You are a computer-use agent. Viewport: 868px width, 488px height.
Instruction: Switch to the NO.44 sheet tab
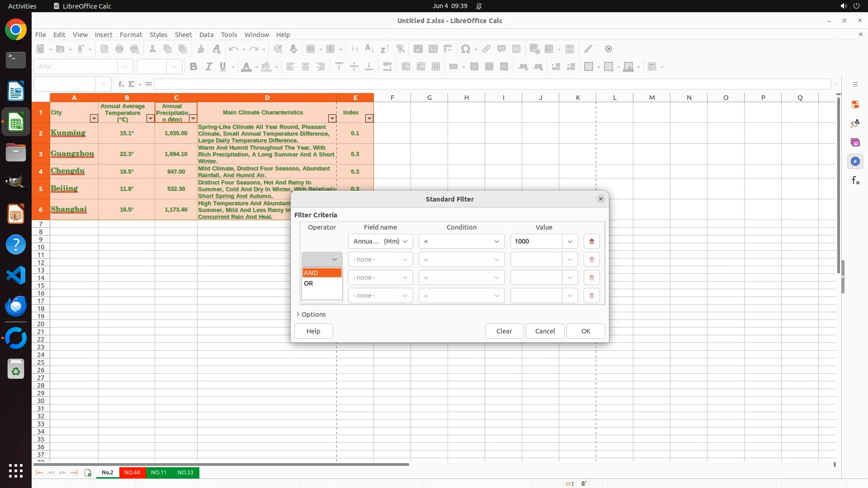click(132, 473)
